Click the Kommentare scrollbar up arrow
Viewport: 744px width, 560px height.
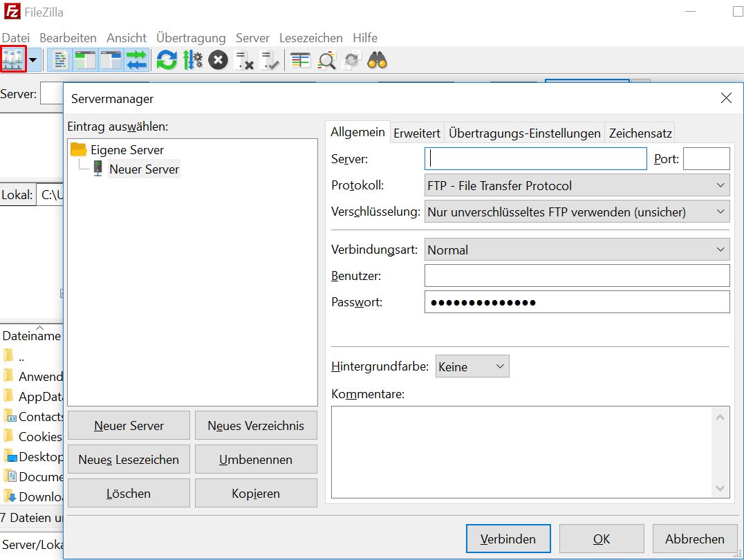(x=720, y=417)
